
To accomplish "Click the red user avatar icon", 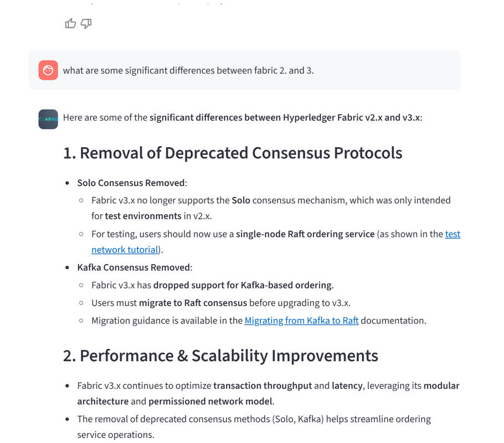I will coord(48,70).
